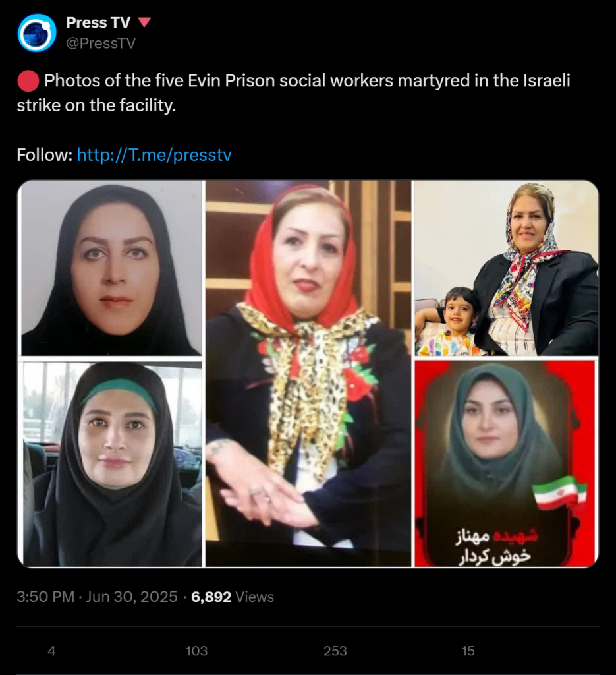Open photo of woman with child
616x675 pixels.
coord(507,268)
